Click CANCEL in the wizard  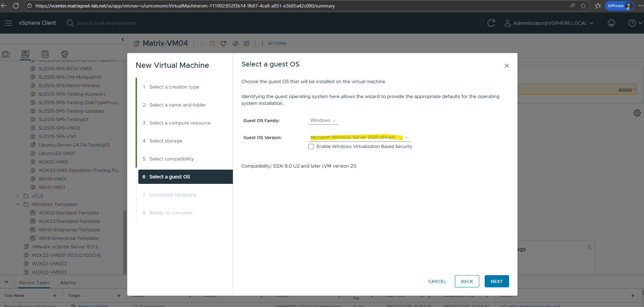coord(437,281)
